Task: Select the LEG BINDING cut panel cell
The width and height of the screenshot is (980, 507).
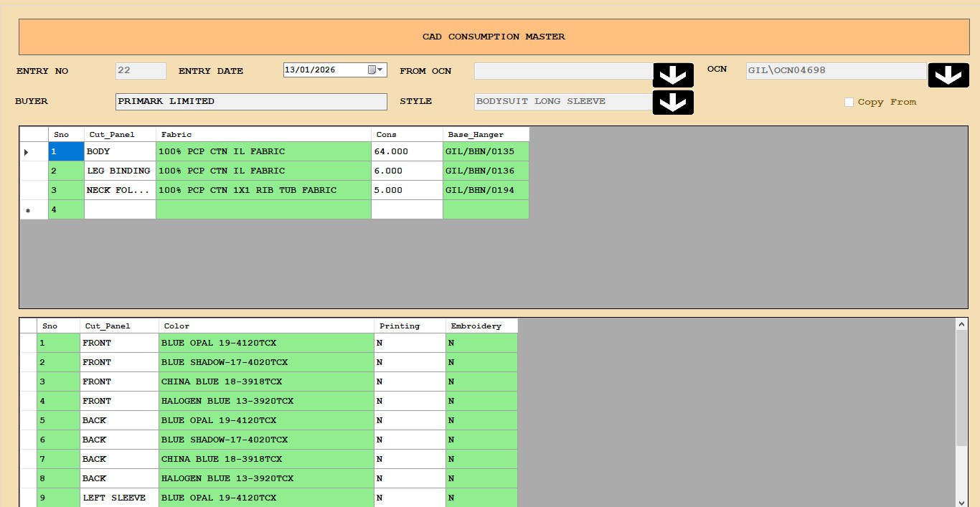Action: coord(120,171)
